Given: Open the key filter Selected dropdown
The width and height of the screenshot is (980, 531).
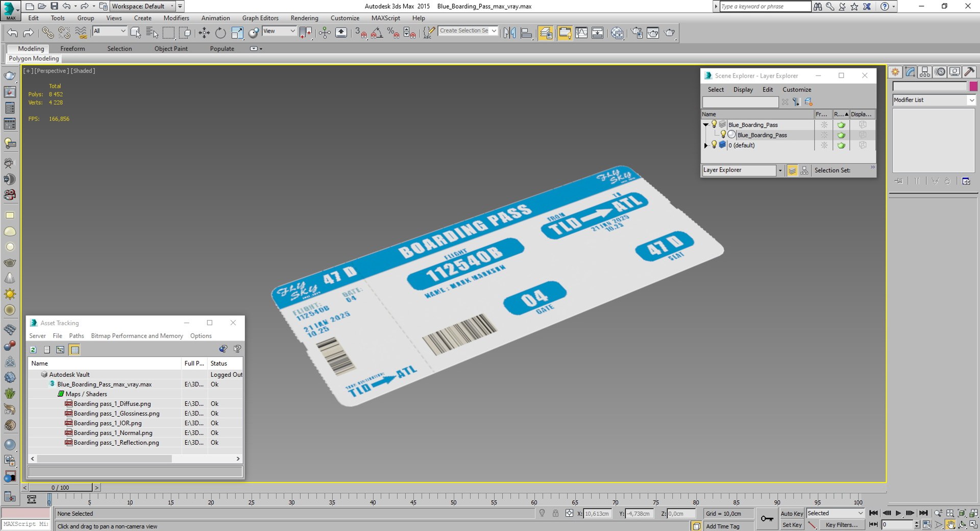Looking at the screenshot, I should coord(835,513).
